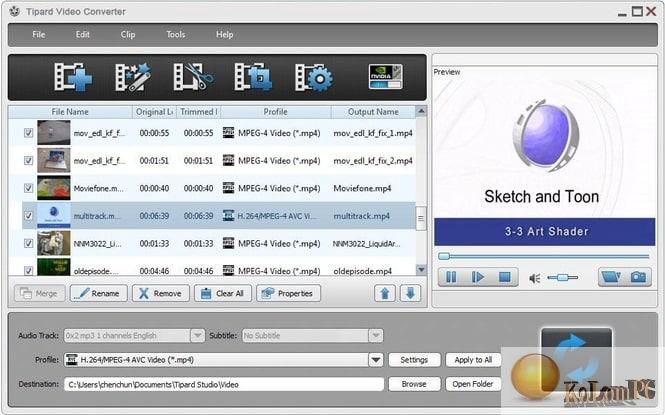
Task: Click the Remove button
Action: click(x=161, y=293)
